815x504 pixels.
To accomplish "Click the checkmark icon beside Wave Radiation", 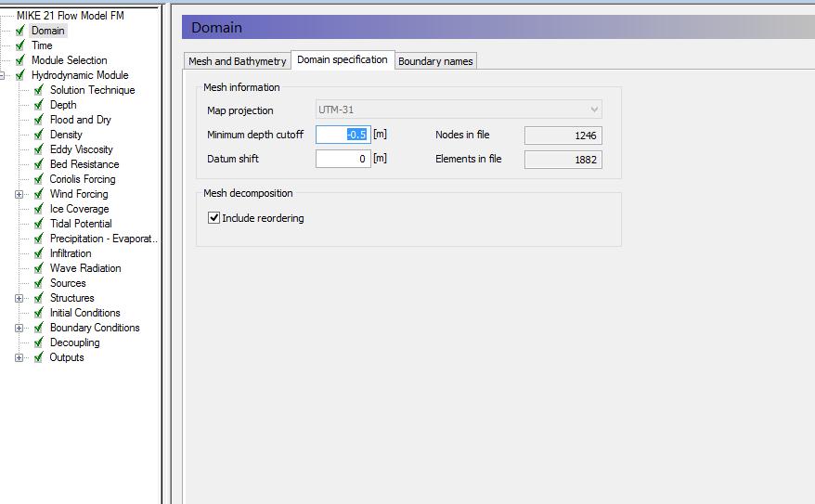I will coord(39,268).
